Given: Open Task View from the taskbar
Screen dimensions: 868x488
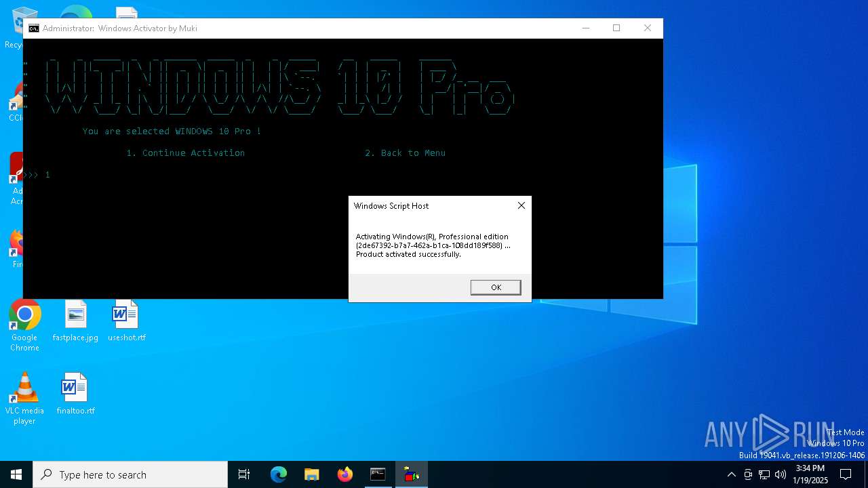Looking at the screenshot, I should tap(244, 474).
